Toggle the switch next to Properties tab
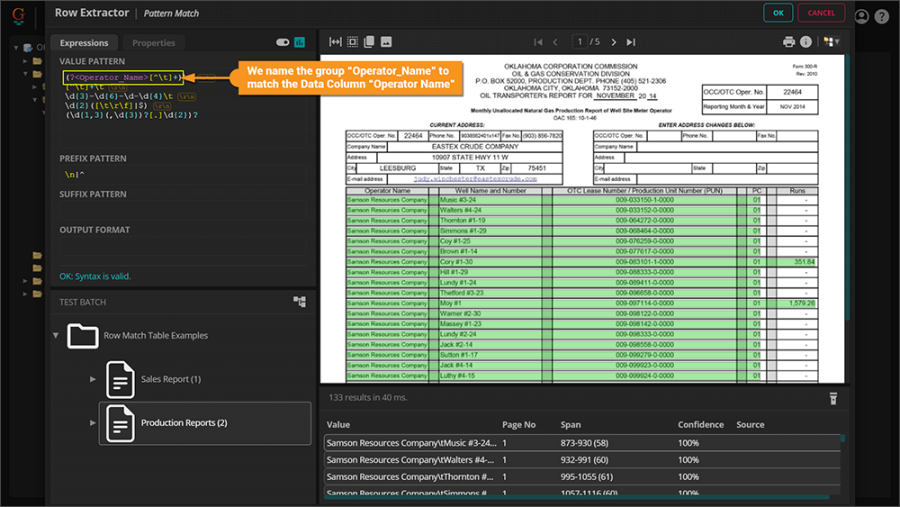This screenshot has width=900, height=507. coord(282,43)
